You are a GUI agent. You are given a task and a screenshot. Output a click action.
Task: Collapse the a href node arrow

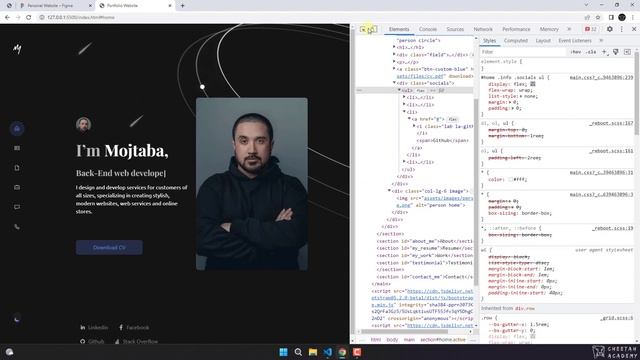click(409, 119)
